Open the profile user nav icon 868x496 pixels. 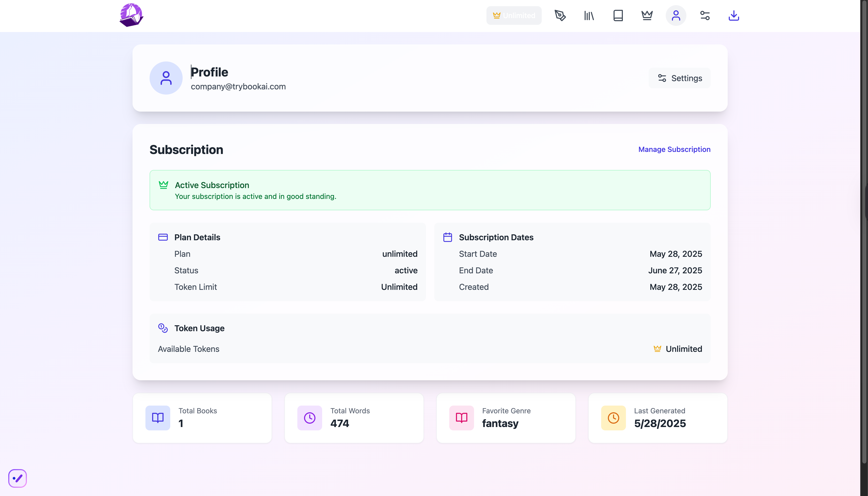coord(676,15)
